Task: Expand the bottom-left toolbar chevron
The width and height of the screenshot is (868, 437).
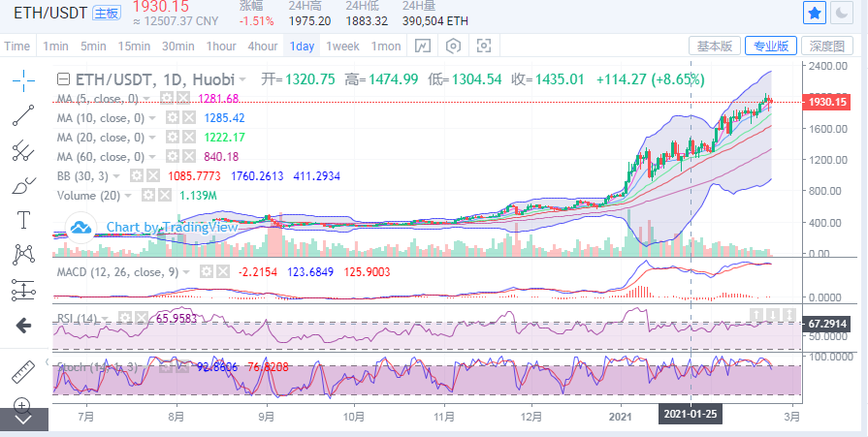Action: coord(23,420)
